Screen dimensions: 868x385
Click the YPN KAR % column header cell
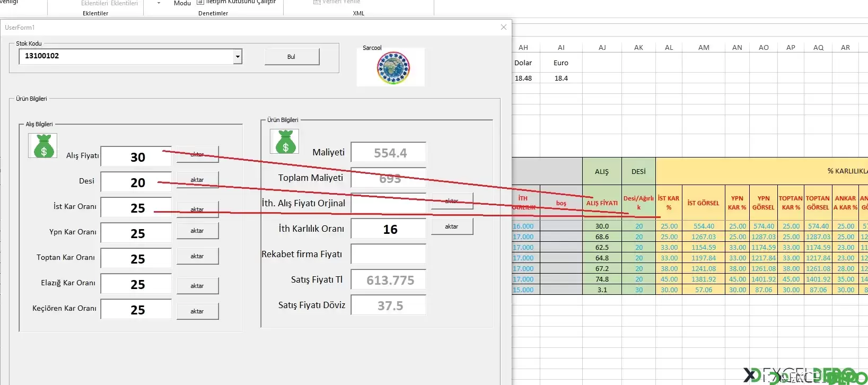(x=737, y=203)
